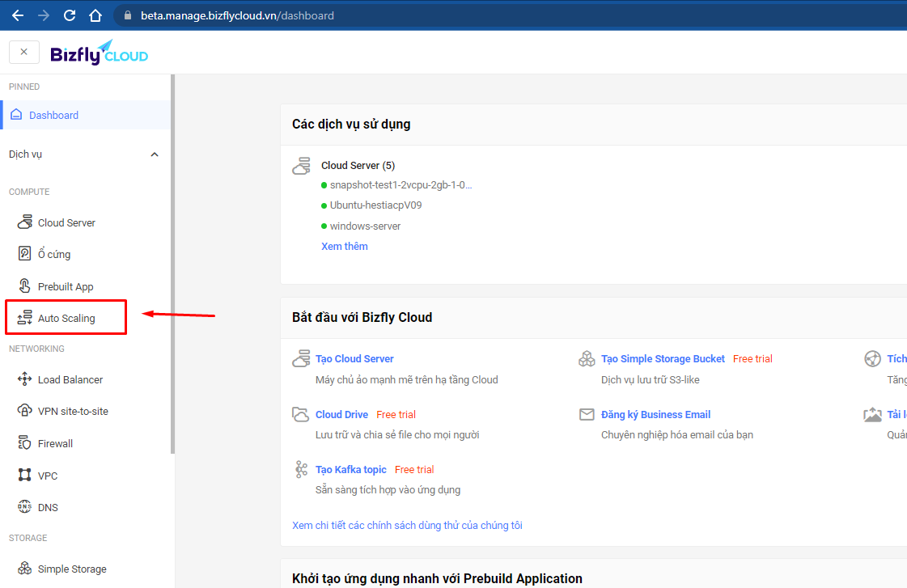Image resolution: width=907 pixels, height=588 pixels.
Task: Select the URL address bar
Action: 509,15
